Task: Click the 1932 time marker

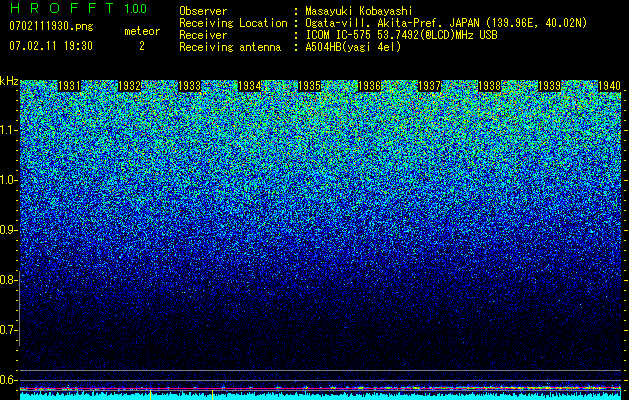Action: click(130, 86)
